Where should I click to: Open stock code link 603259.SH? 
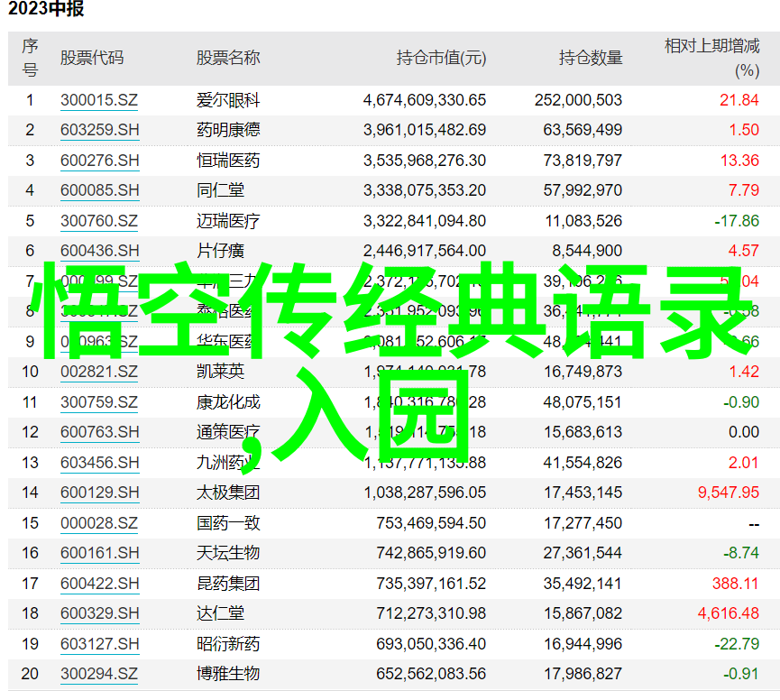click(x=99, y=130)
